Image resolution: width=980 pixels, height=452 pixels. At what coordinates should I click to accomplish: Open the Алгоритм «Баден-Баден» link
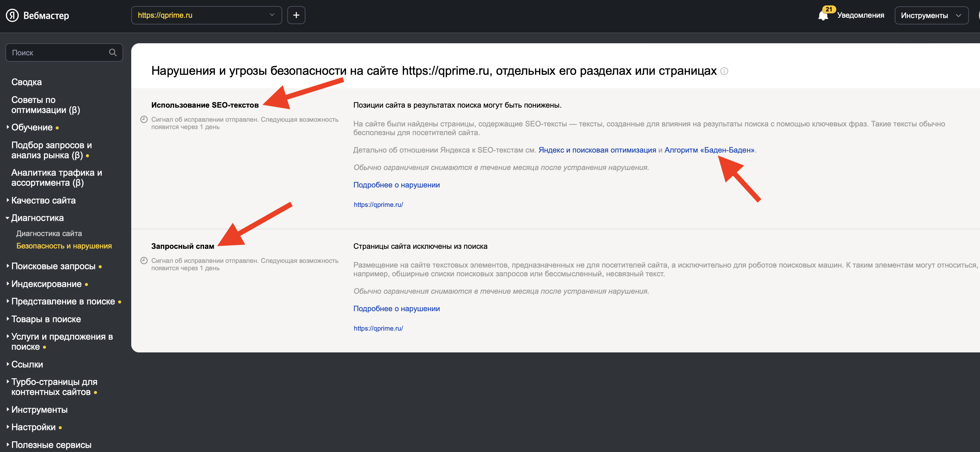[709, 150]
